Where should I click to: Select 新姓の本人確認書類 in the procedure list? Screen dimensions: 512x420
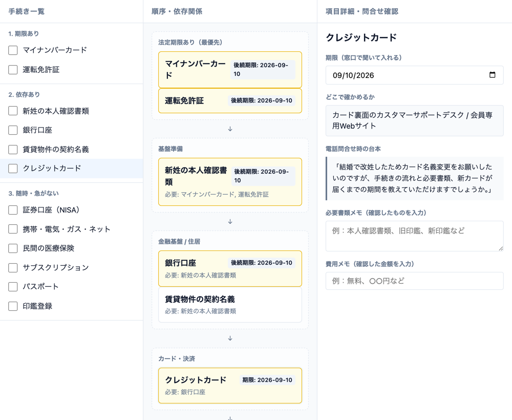(x=71, y=111)
